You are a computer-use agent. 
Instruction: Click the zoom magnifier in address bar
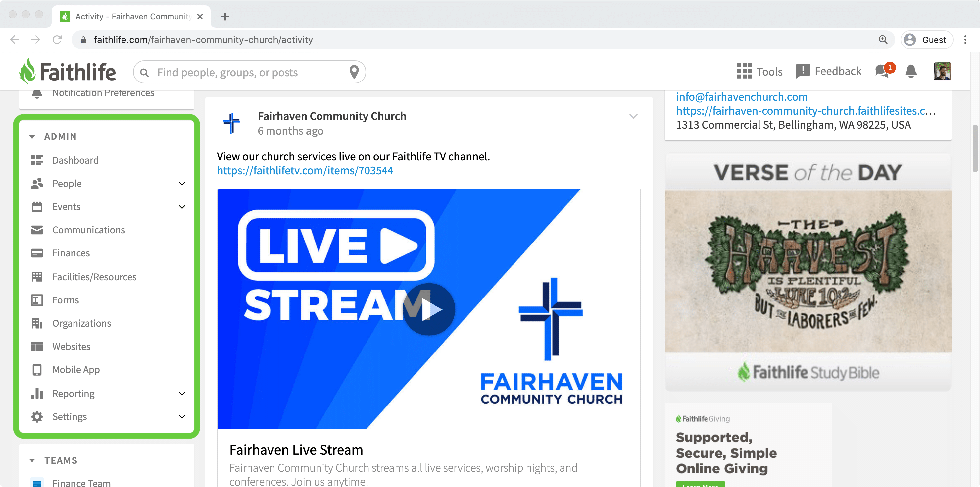click(883, 40)
